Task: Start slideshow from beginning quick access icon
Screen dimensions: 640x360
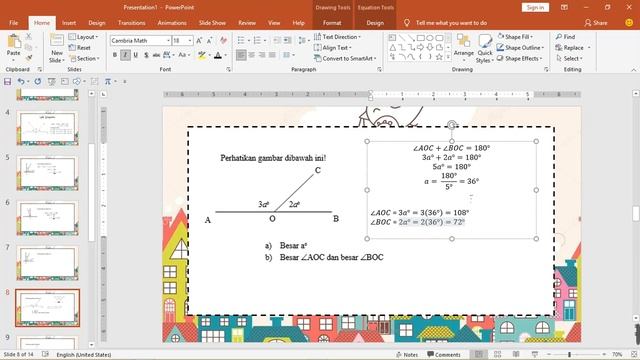Action: (x=51, y=82)
